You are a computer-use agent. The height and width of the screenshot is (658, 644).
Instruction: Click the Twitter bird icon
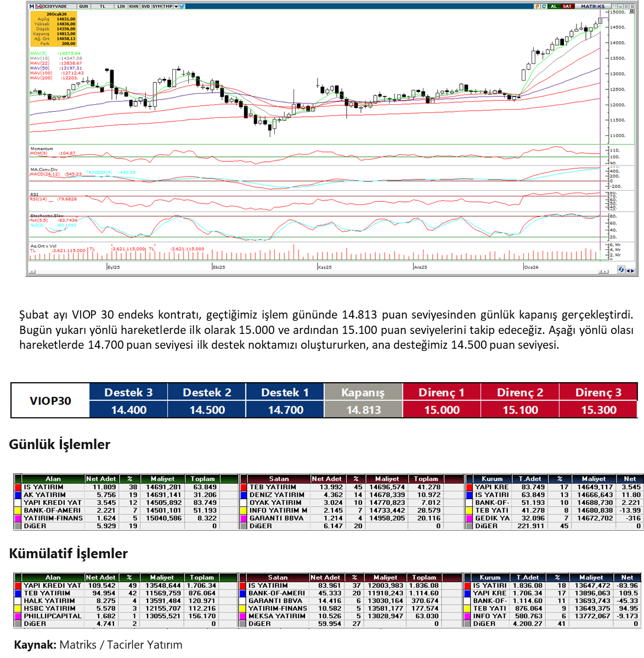click(182, 7)
